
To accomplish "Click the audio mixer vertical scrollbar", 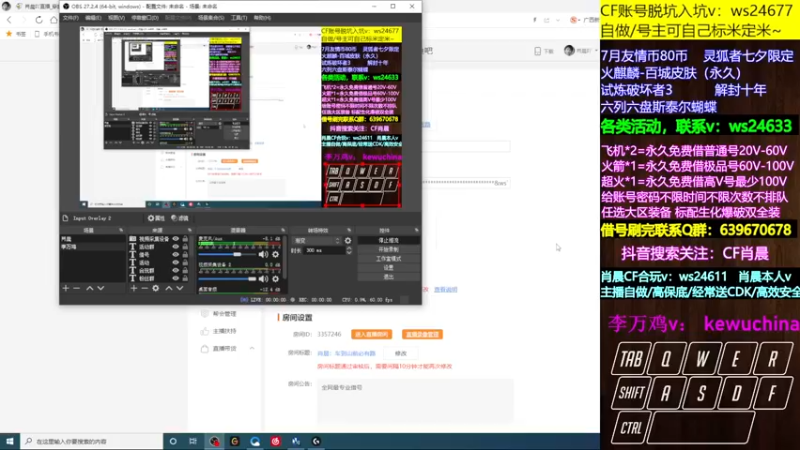I will click(x=284, y=258).
